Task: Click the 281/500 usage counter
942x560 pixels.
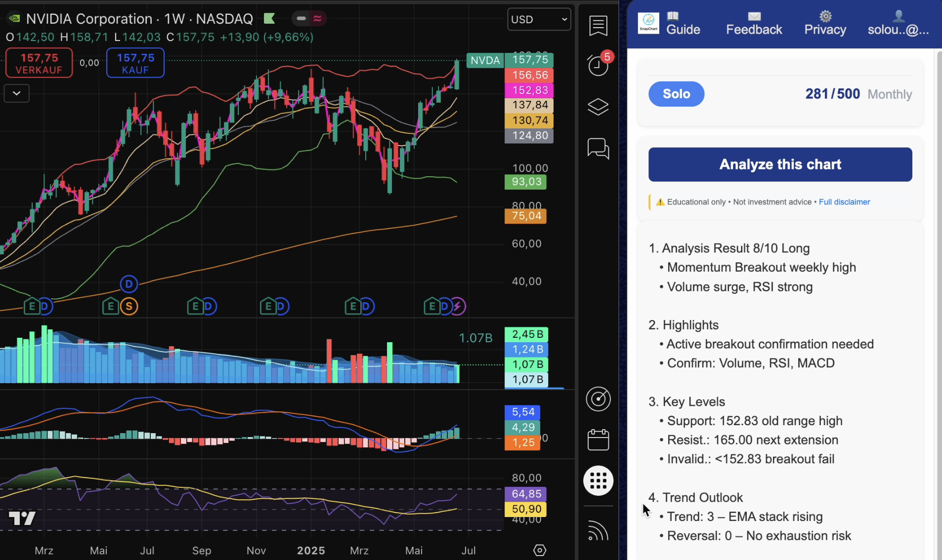Action: 832,94
